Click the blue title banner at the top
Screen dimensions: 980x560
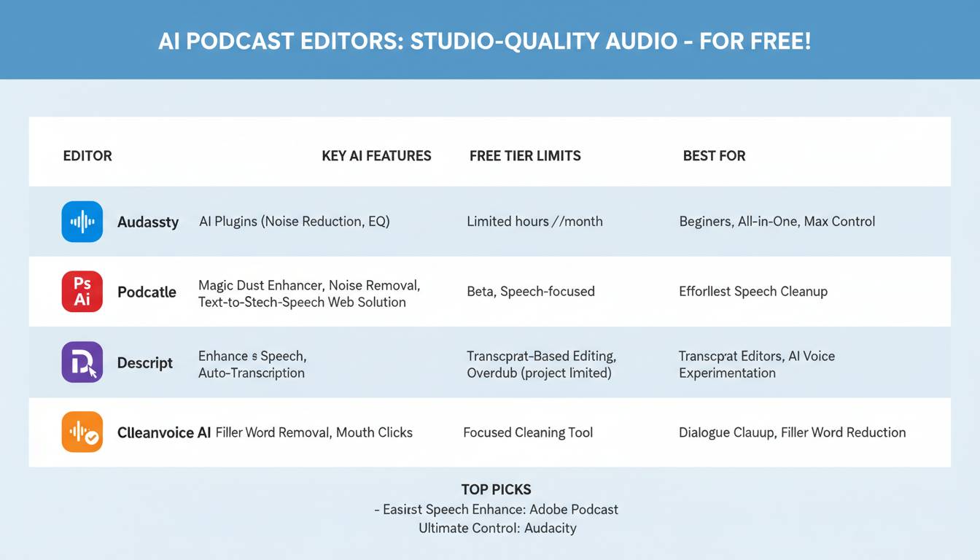point(490,40)
